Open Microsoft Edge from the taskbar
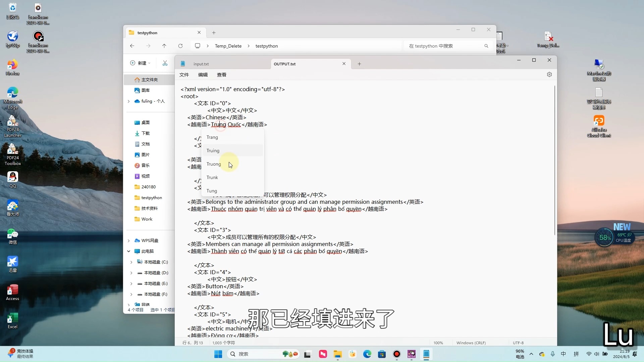 (x=367, y=354)
